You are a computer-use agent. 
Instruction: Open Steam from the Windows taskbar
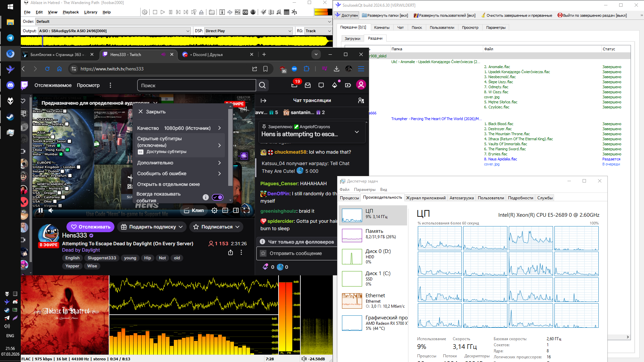[x=10, y=117]
